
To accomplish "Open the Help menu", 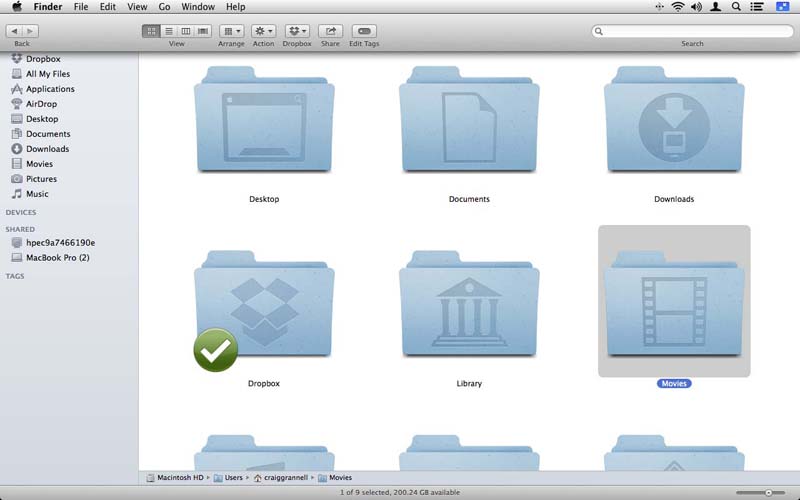I will pos(236,7).
